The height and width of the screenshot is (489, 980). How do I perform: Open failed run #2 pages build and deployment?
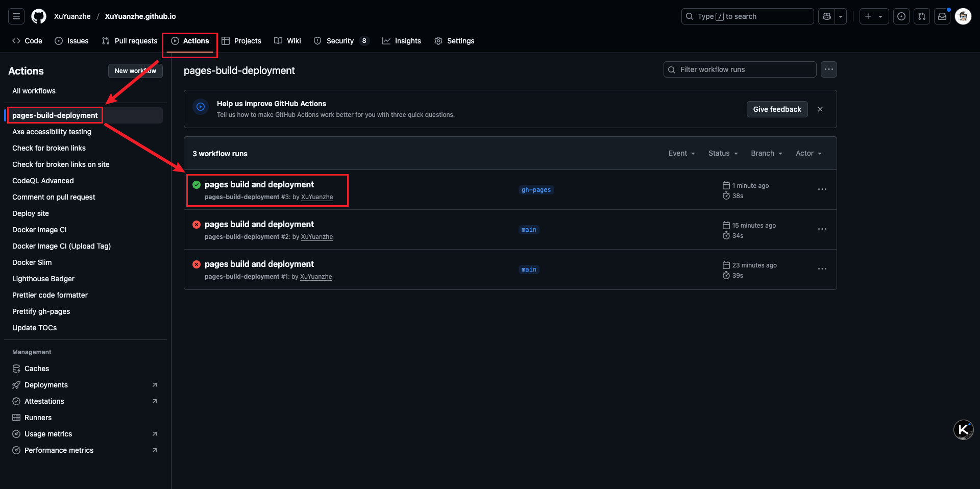click(x=259, y=224)
